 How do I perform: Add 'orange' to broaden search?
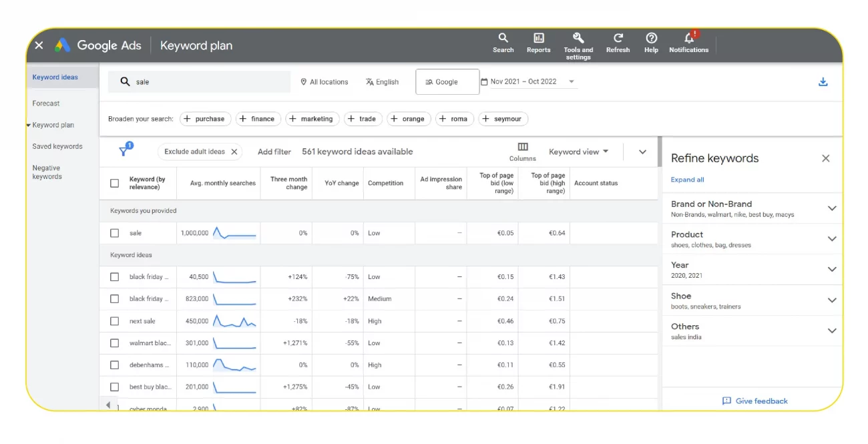point(409,119)
